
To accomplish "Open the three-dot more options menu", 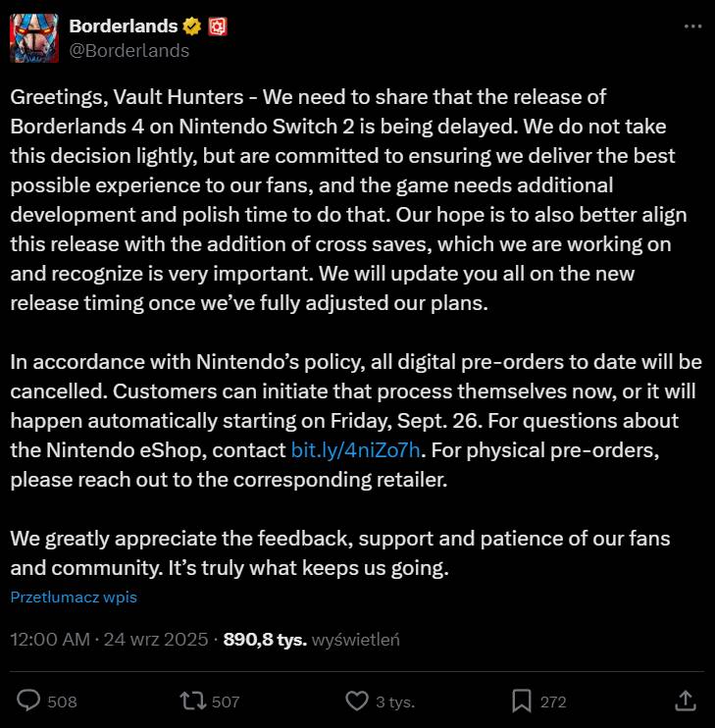I will coord(692,26).
